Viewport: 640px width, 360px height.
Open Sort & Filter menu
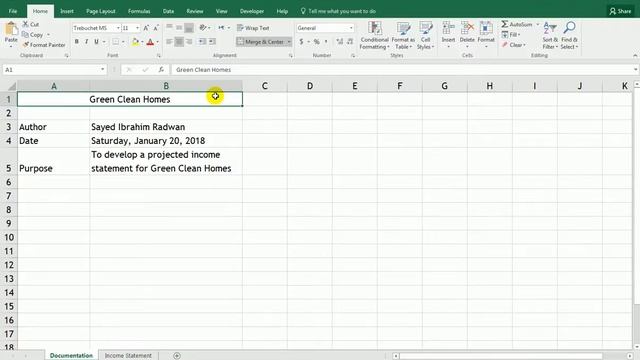tap(550, 36)
